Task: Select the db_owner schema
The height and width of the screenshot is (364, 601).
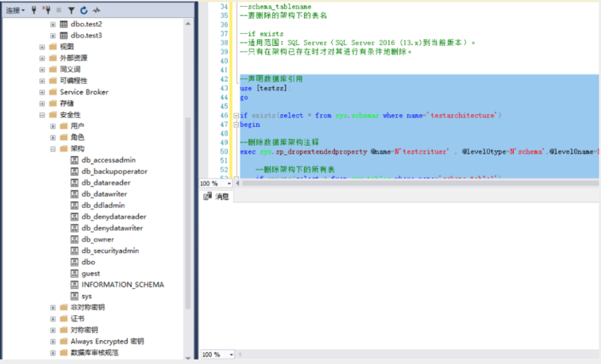Action: (98, 239)
